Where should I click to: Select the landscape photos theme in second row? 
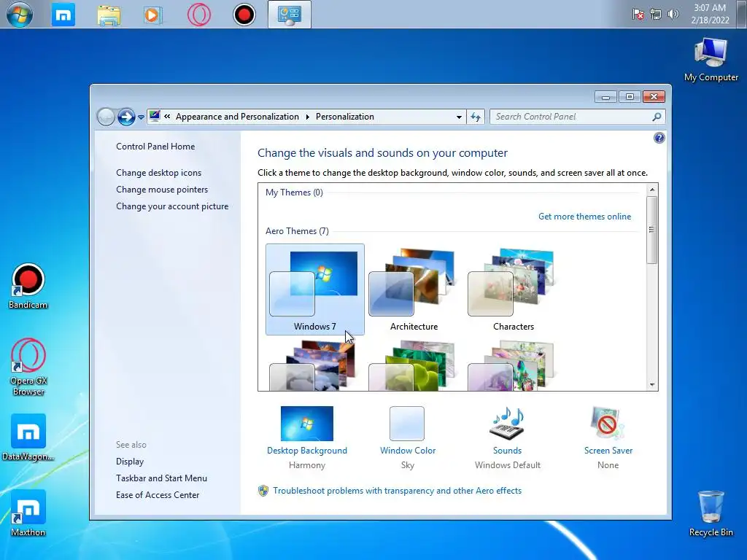point(314,365)
